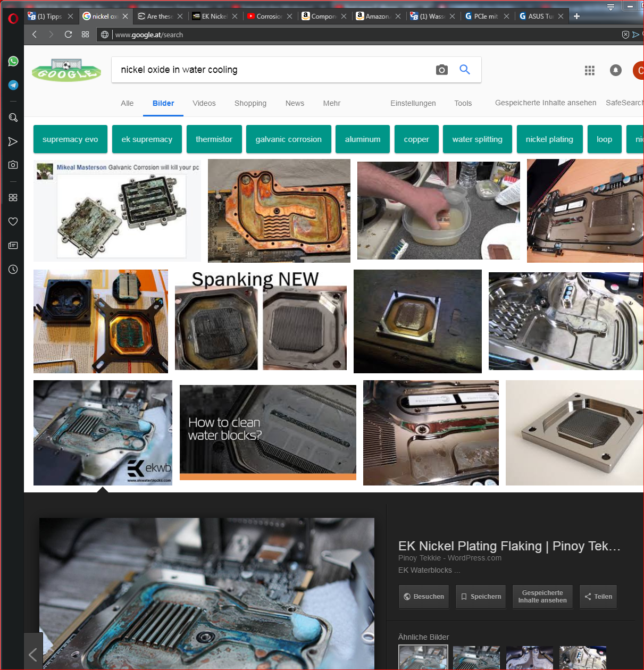Open bookmarks heart icon in sidebar

(13, 221)
